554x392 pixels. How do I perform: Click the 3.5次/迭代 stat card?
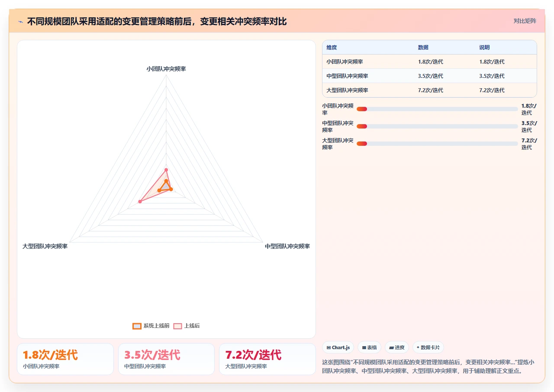coord(166,359)
